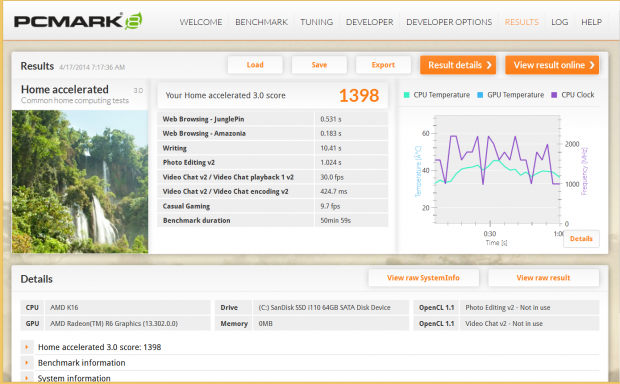Click the chevron on Result details

pyautogui.click(x=489, y=65)
